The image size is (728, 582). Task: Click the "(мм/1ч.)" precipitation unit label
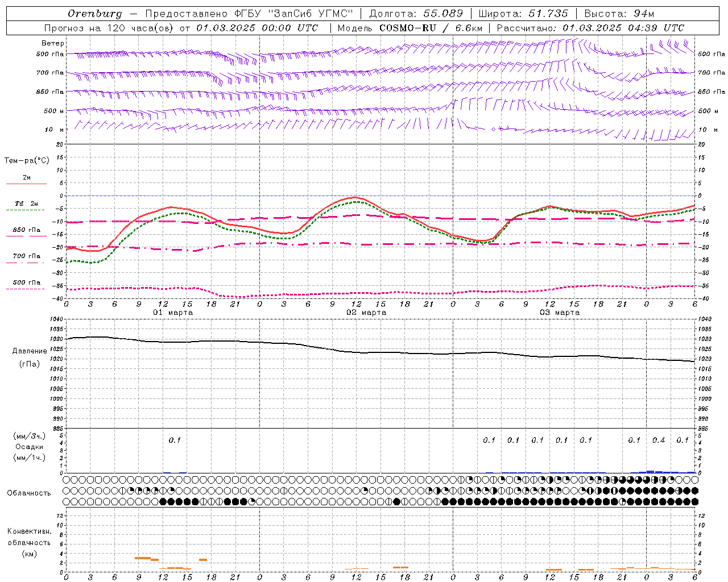29,458
